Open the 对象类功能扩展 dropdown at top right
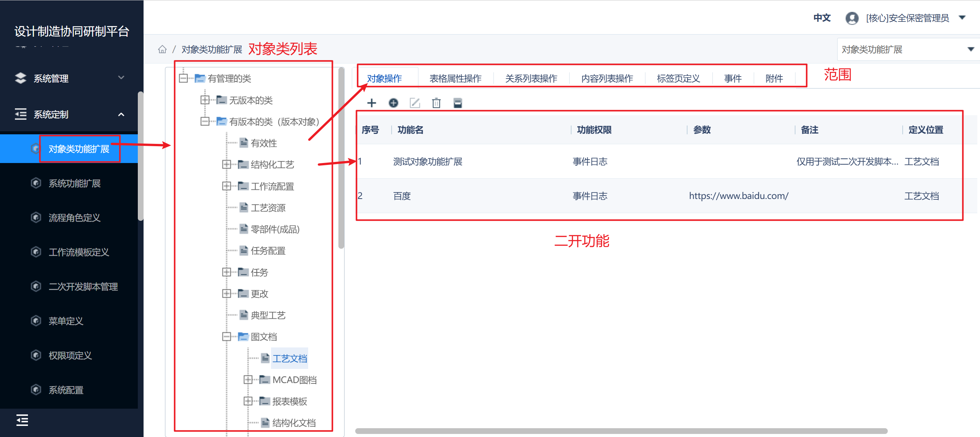Image resolution: width=980 pixels, height=437 pixels. pos(908,49)
